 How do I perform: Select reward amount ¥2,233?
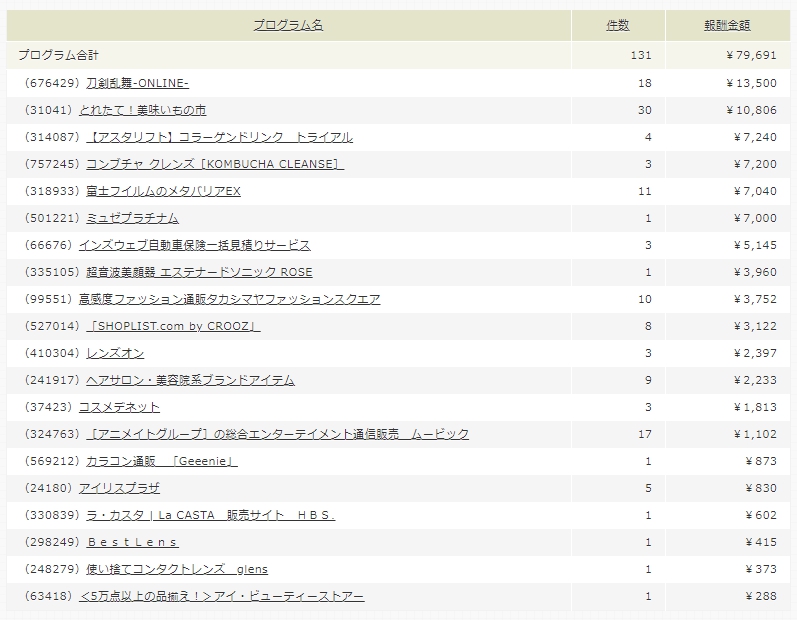click(755, 379)
